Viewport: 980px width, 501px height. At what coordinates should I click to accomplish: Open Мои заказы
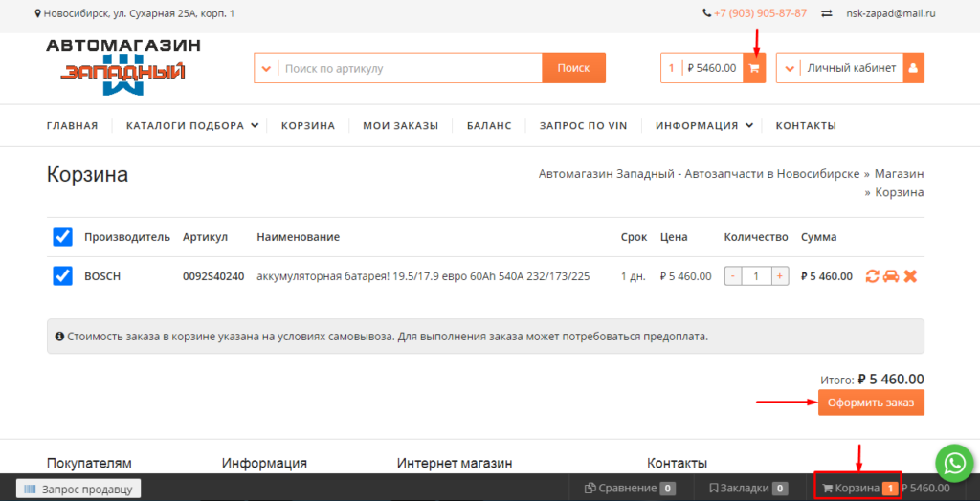click(x=401, y=125)
